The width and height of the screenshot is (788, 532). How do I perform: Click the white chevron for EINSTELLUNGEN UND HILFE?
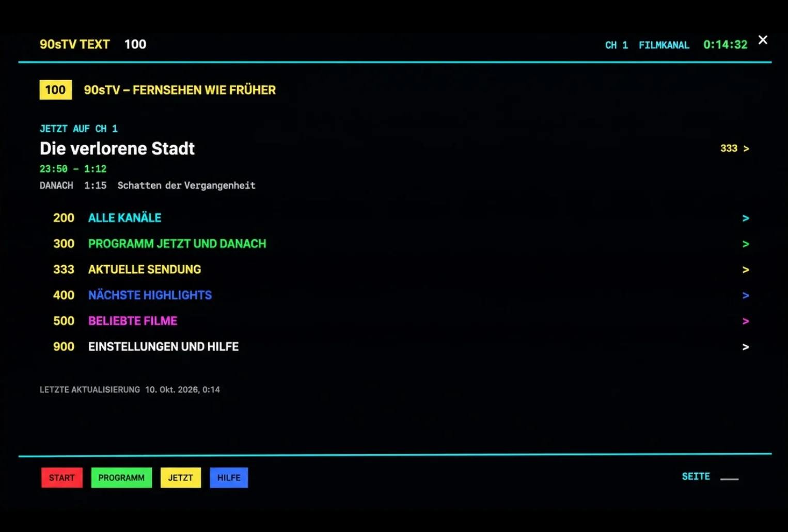[745, 347]
